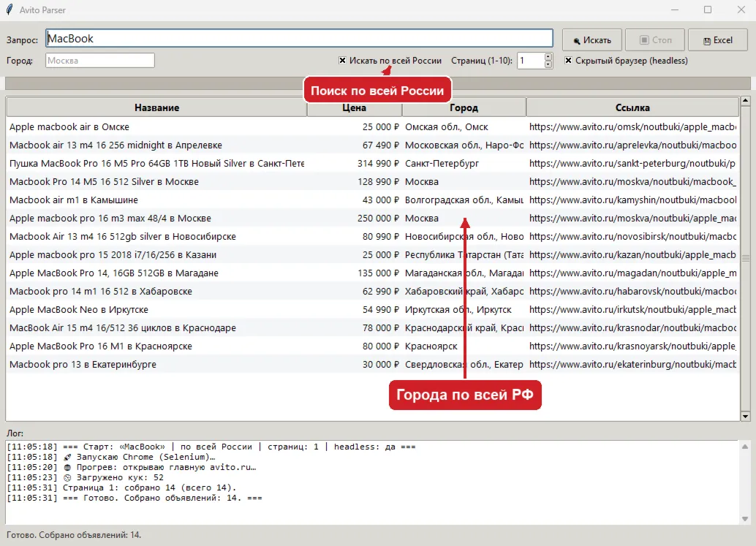Screen dimensions: 756x546
Task: Select row Apple MacBook Pro 14 в Магадане
Action: pos(373,273)
